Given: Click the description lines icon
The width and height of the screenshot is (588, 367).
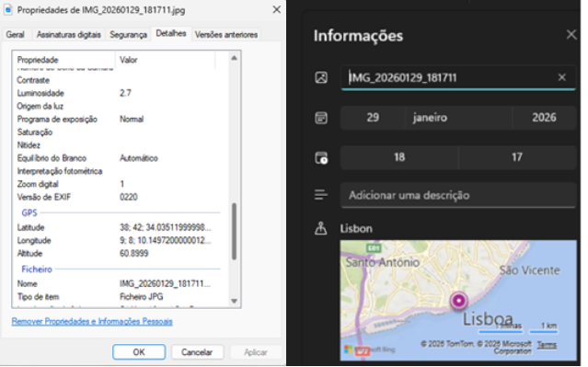Looking at the screenshot, I should click(x=321, y=195).
